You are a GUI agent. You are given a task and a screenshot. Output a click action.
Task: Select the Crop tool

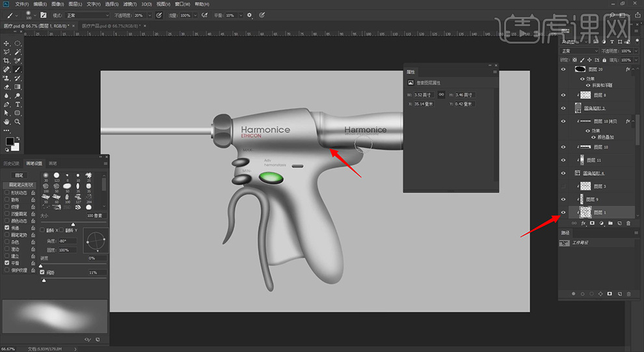(x=7, y=61)
